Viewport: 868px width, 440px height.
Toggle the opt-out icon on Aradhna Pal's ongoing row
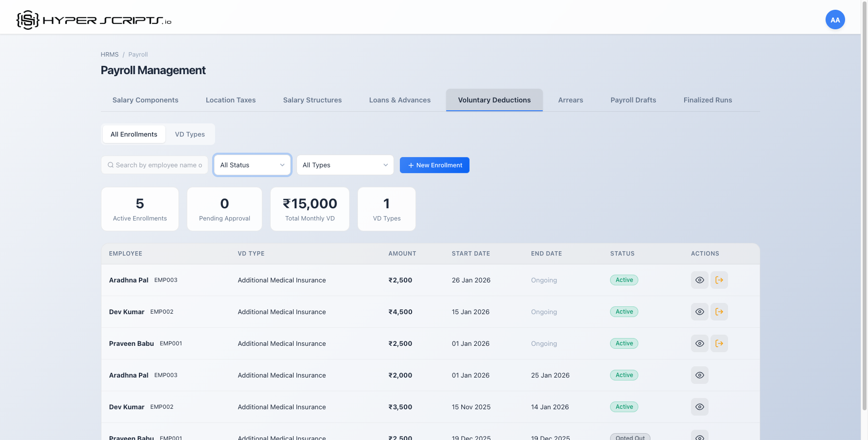pyautogui.click(x=719, y=280)
